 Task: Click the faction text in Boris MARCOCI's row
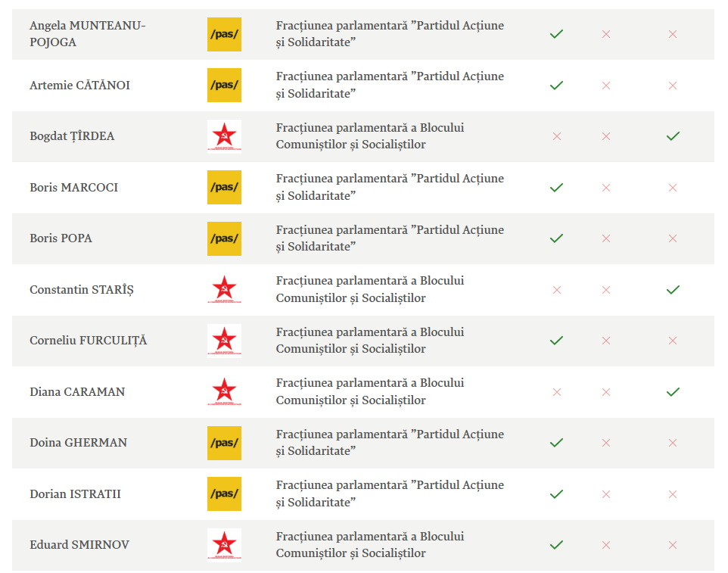point(390,187)
